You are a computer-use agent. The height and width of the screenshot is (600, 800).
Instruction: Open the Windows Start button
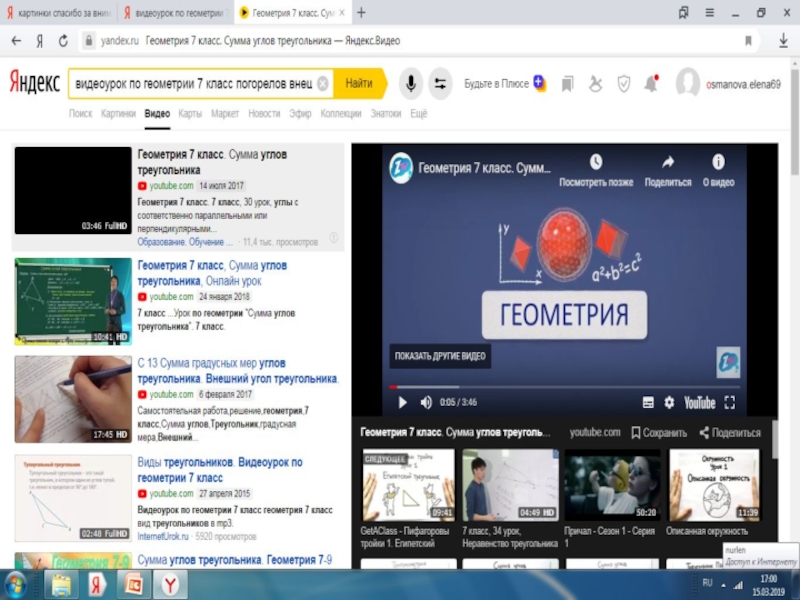coord(15,585)
